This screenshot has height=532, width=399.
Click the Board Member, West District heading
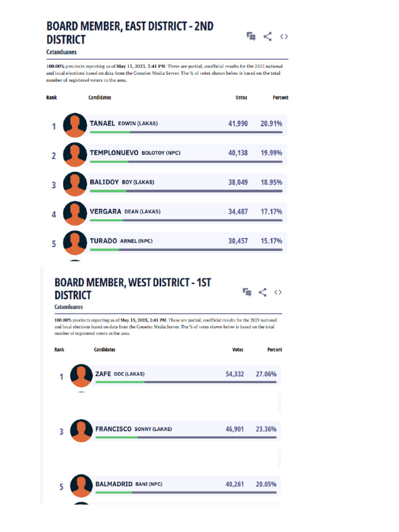pos(132,288)
